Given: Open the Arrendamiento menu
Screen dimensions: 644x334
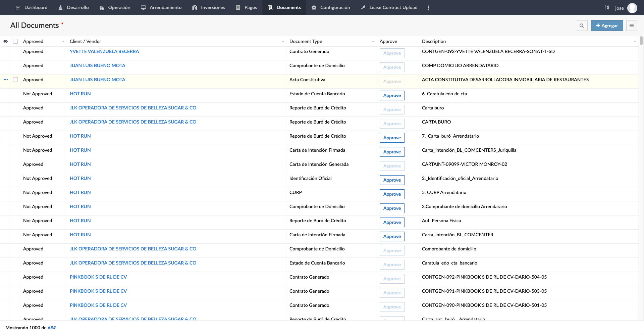Looking at the screenshot, I should pos(161,7).
